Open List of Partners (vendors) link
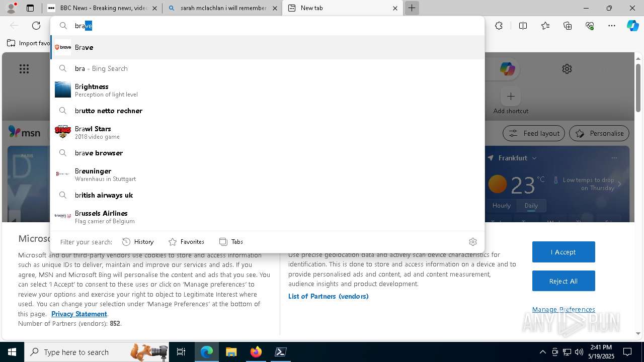This screenshot has width=644, height=362. click(329, 296)
